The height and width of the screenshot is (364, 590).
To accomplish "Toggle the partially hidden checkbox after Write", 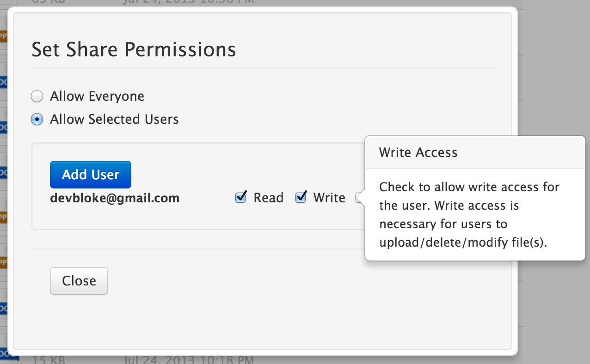I will tap(359, 198).
